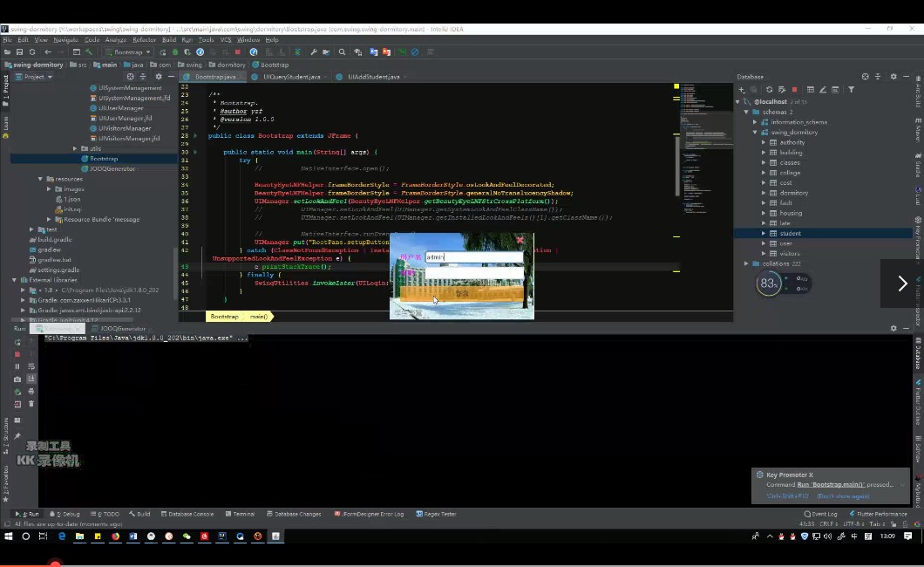Click the Search Everywhere magnifier icon
Viewport: 924px width, 567px height.
point(342,51)
